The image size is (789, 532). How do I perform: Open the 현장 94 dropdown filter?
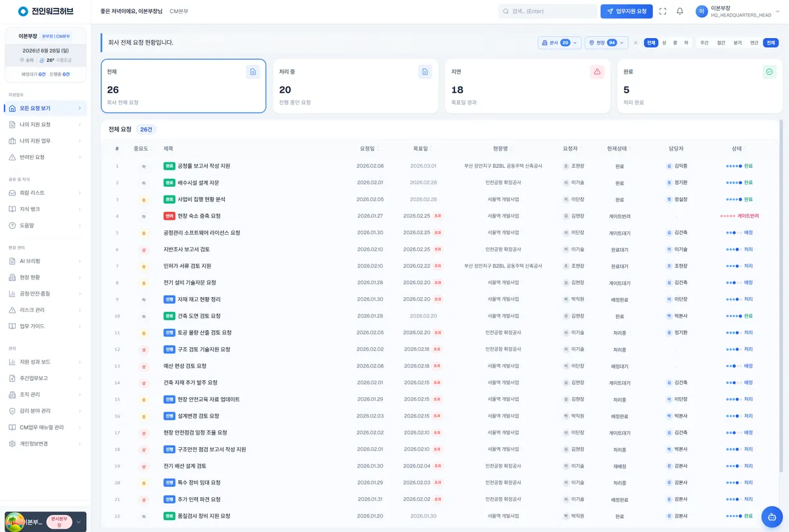click(x=606, y=43)
